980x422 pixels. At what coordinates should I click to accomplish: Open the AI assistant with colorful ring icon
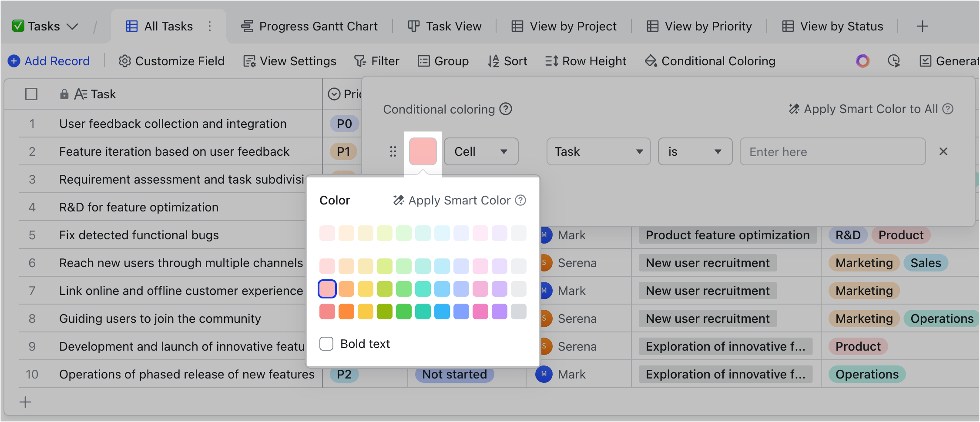point(863,61)
